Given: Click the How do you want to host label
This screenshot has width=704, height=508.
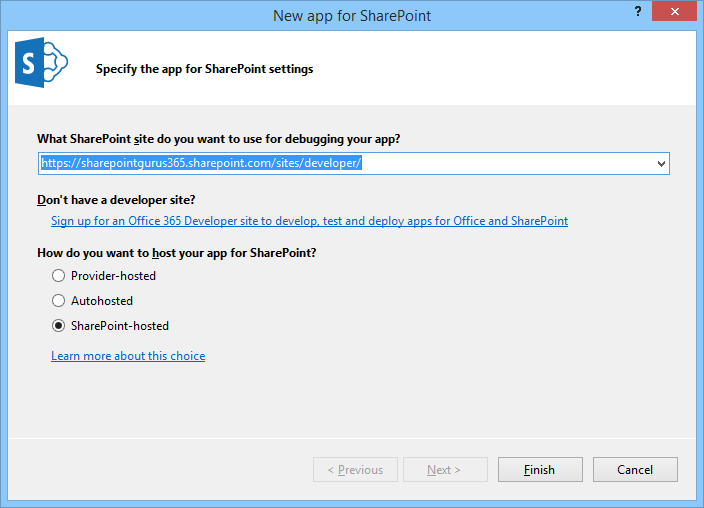Looking at the screenshot, I should click(176, 253).
